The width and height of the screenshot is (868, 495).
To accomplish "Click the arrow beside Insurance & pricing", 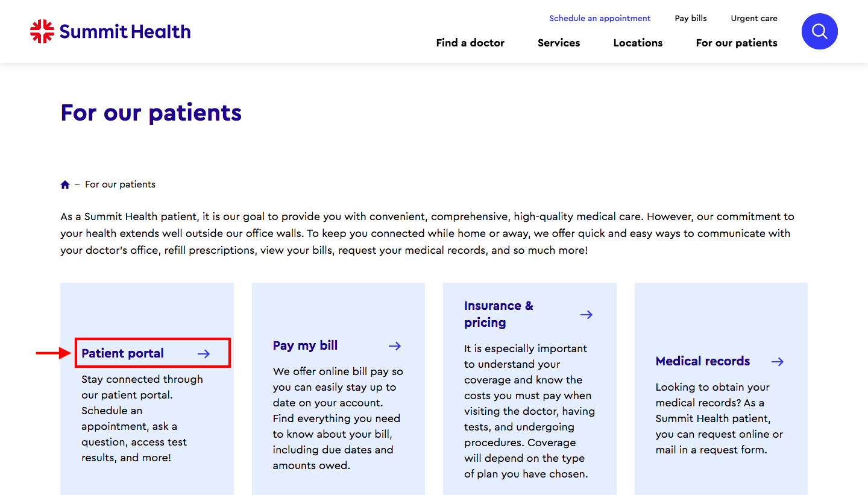I will [587, 315].
